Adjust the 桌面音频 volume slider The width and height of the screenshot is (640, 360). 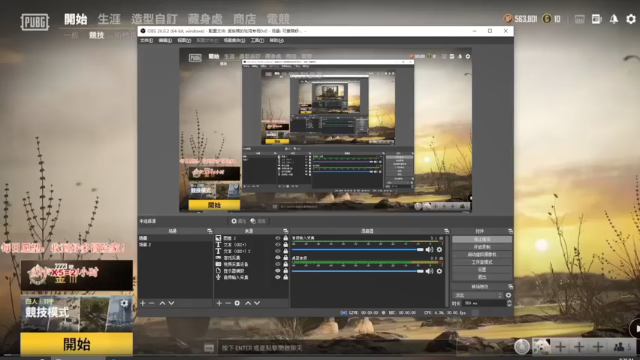click(358, 271)
